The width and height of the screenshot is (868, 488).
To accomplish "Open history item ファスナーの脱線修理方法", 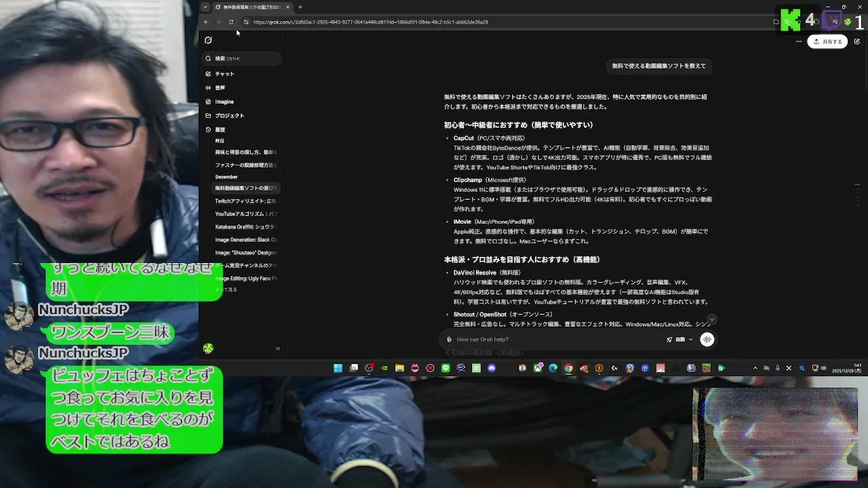I will [x=246, y=165].
